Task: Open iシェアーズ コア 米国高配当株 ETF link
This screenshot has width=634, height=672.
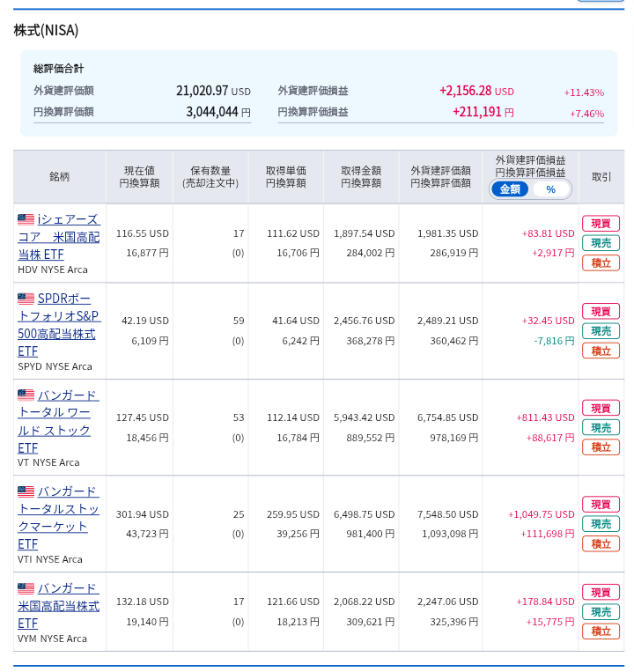Action: (58, 237)
